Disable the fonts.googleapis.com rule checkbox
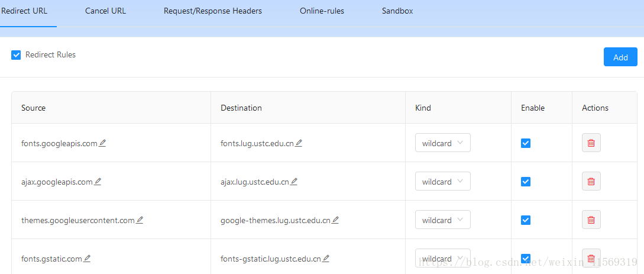The width and height of the screenshot is (644, 274). click(x=525, y=143)
